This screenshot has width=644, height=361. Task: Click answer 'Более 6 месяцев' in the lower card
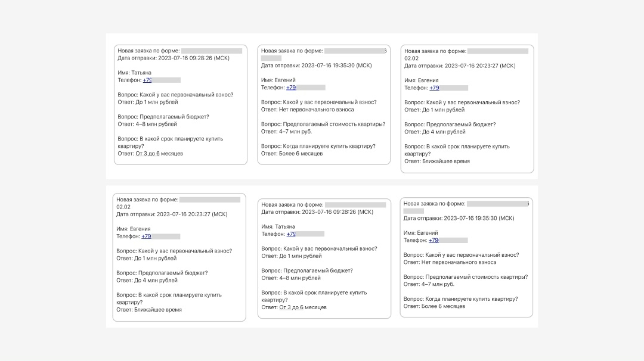point(443,306)
